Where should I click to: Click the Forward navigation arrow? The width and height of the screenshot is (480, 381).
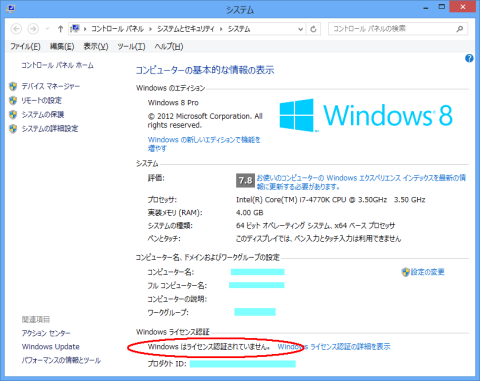tap(33, 29)
